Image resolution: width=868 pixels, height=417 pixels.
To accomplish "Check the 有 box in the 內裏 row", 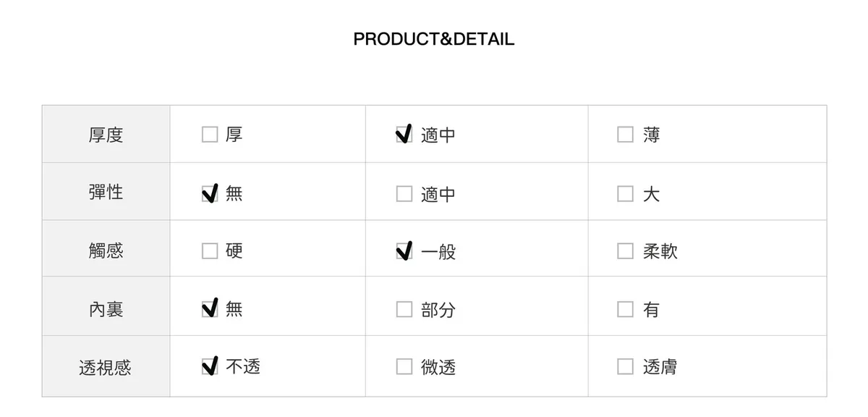I will pos(625,309).
